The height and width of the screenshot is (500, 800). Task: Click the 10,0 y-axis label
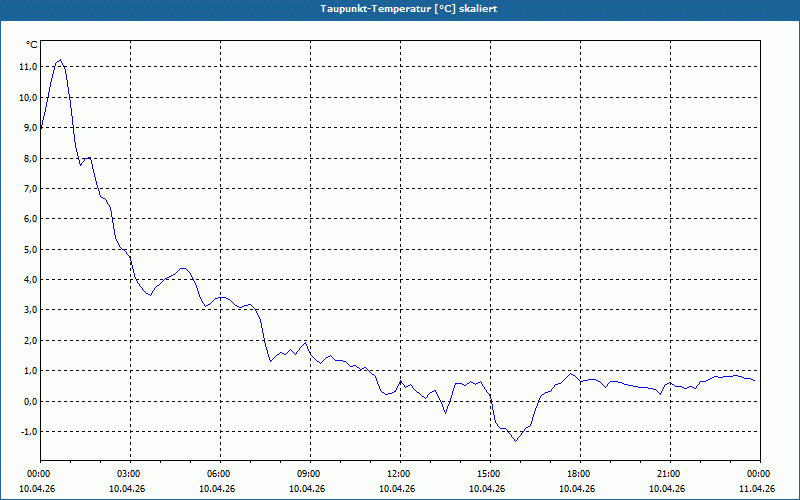pos(28,97)
